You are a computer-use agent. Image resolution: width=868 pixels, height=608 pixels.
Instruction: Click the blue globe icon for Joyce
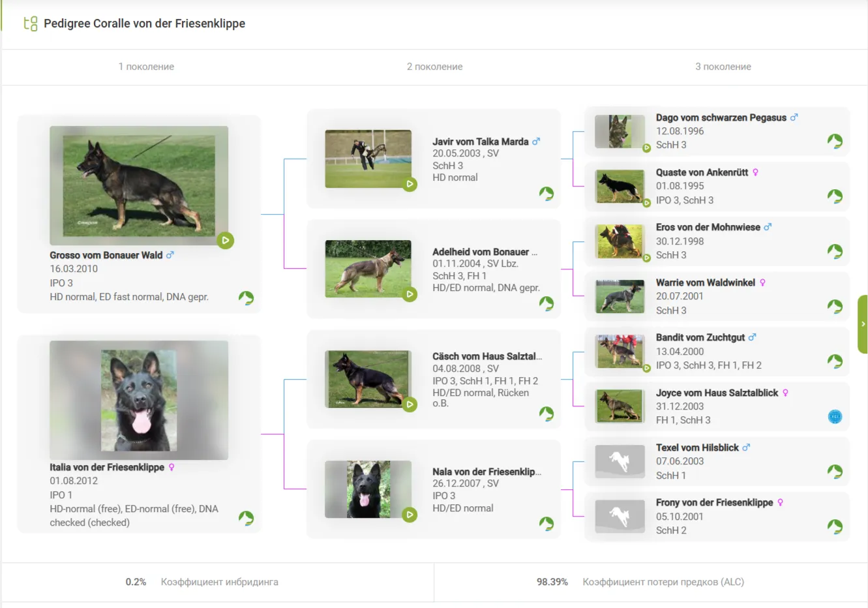(835, 417)
